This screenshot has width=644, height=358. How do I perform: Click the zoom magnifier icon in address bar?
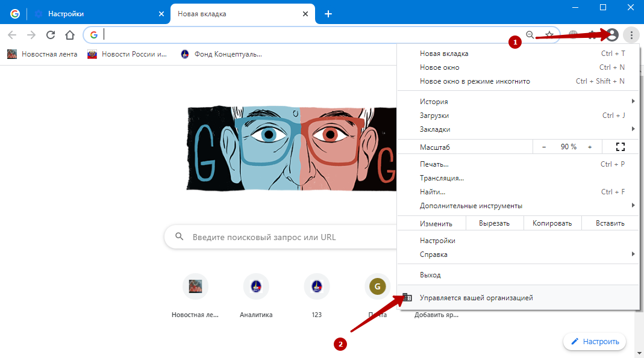point(530,35)
